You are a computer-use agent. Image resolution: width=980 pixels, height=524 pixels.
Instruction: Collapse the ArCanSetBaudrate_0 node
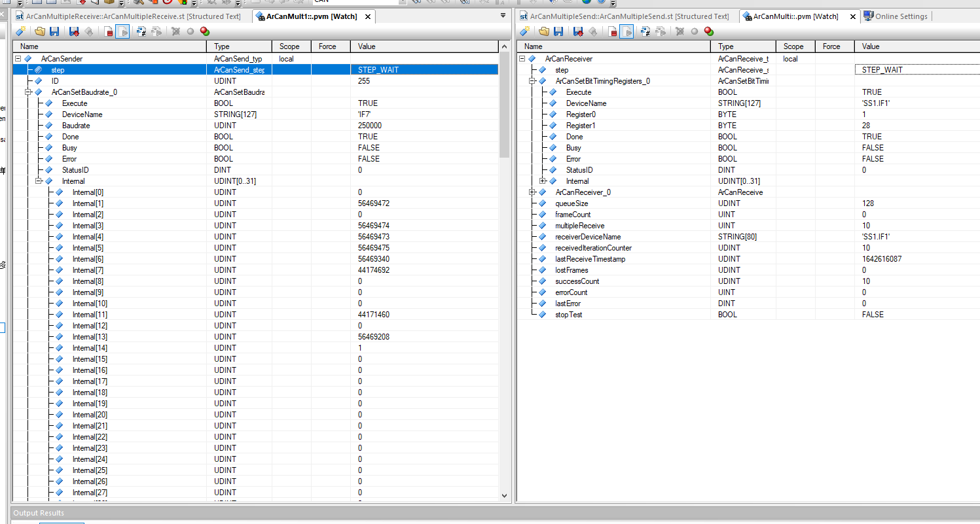click(x=28, y=92)
